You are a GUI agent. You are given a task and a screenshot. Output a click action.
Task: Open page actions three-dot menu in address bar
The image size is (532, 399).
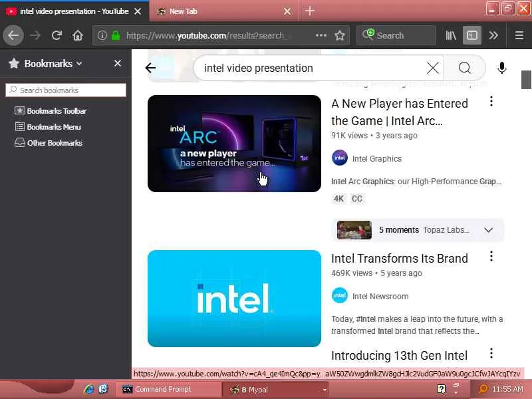click(x=321, y=35)
